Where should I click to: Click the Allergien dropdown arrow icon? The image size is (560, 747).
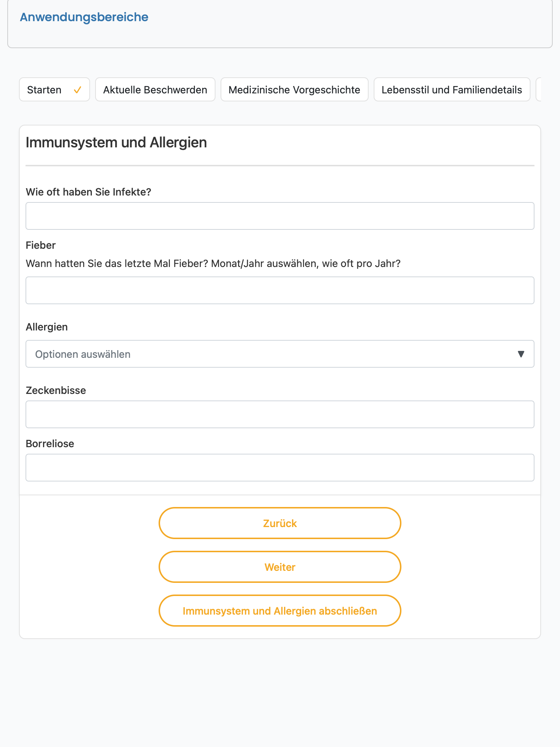click(521, 354)
